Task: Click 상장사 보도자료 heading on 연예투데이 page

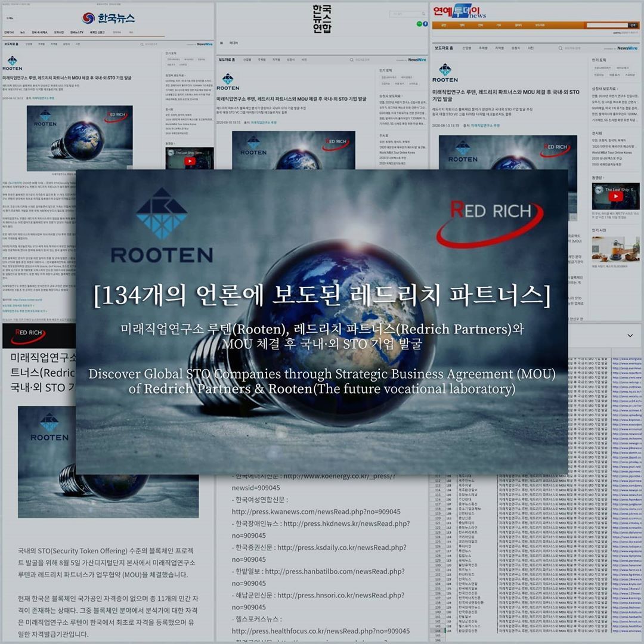Action: (x=604, y=89)
